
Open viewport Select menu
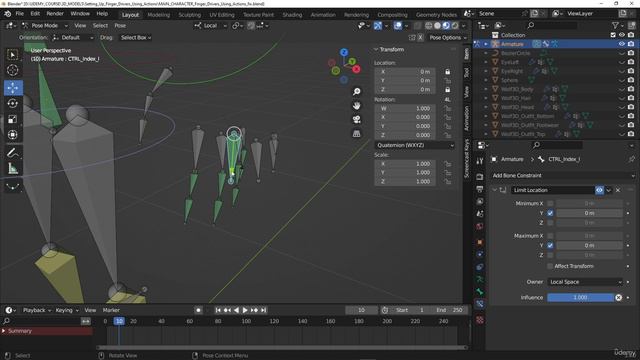(100, 25)
